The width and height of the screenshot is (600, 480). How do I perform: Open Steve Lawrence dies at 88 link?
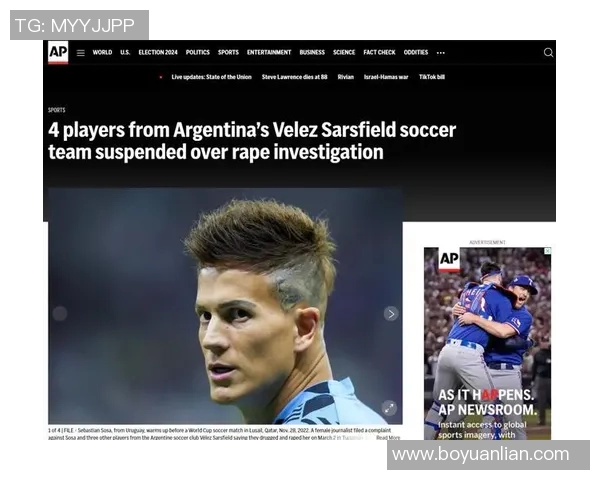point(294,77)
